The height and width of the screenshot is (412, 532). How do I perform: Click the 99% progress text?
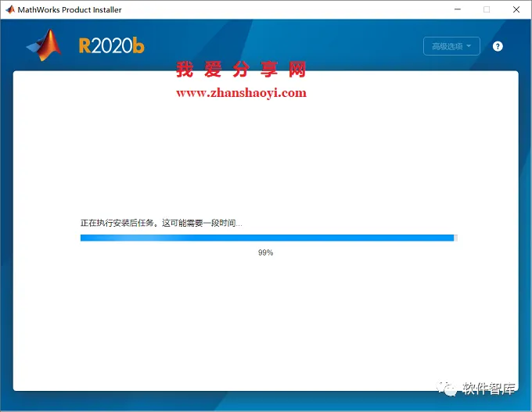point(266,253)
